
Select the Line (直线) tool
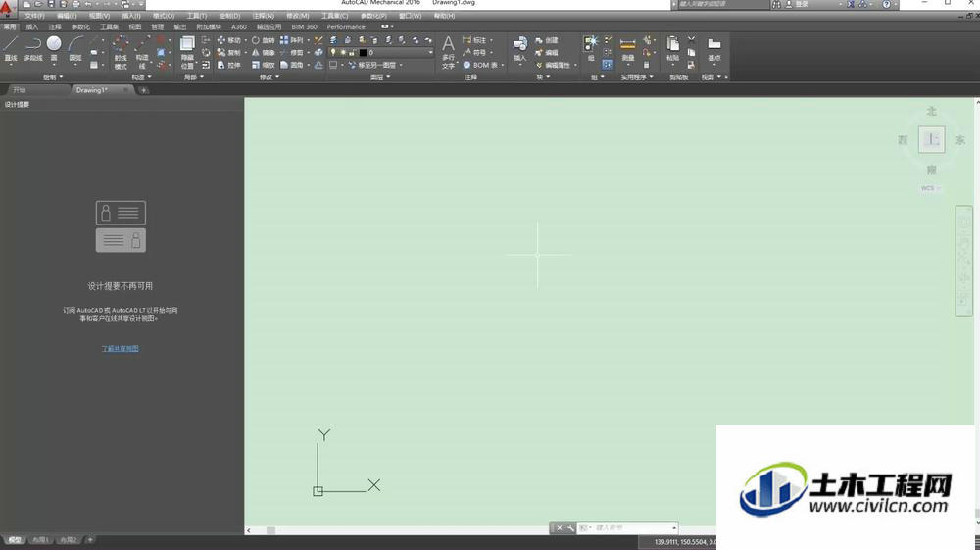[11, 49]
